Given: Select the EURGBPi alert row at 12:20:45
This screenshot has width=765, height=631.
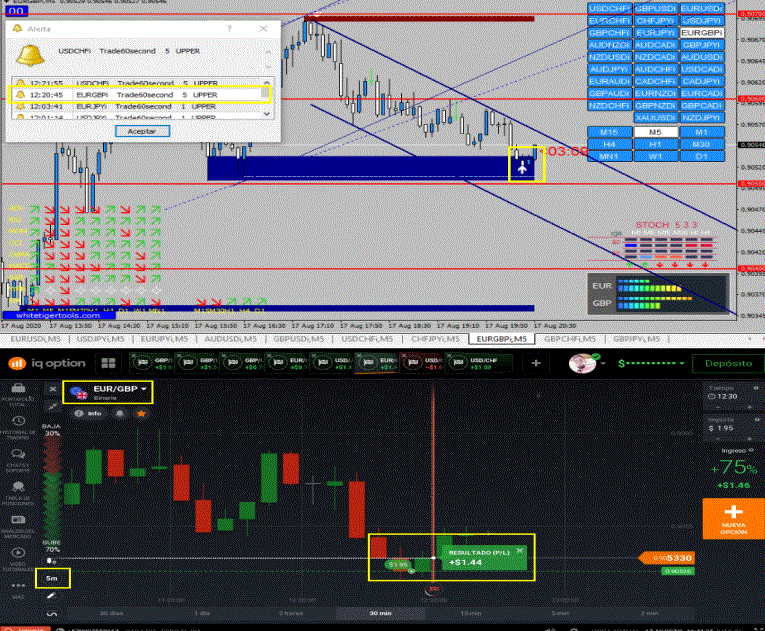Looking at the screenshot, I should click(138, 94).
